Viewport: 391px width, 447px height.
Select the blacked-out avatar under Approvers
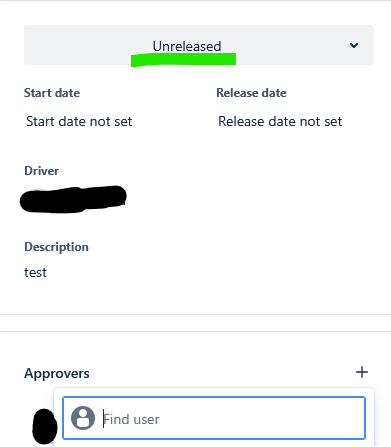(x=45, y=427)
